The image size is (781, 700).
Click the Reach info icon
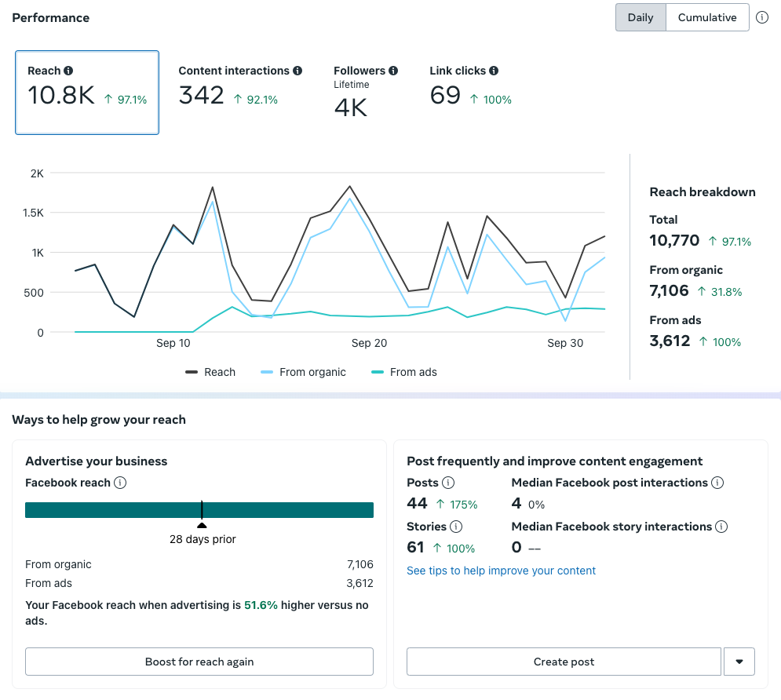pyautogui.click(x=68, y=71)
